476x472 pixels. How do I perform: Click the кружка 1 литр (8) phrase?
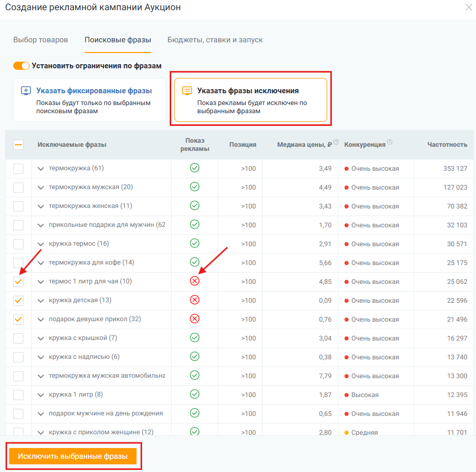[76, 395]
